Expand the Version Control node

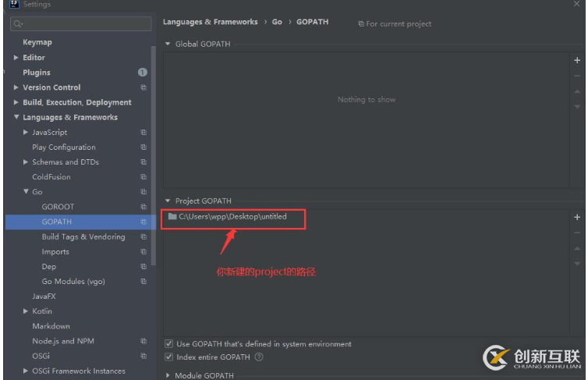pyautogui.click(x=16, y=87)
